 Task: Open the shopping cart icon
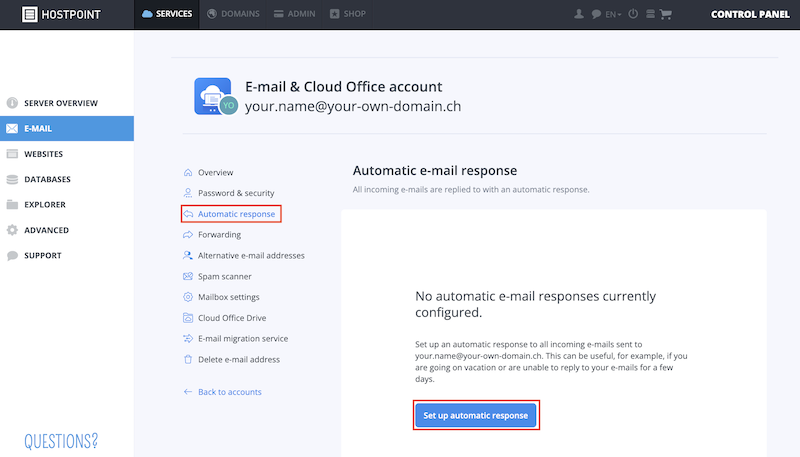coord(665,14)
